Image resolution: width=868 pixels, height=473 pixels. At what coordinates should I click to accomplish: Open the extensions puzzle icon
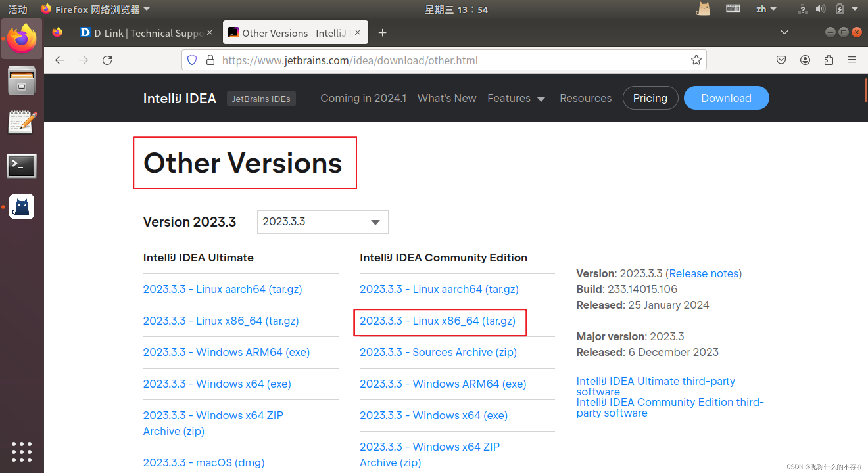[829, 60]
